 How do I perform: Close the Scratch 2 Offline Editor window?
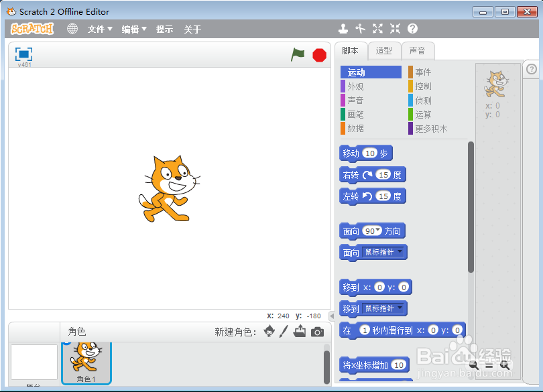click(527, 12)
